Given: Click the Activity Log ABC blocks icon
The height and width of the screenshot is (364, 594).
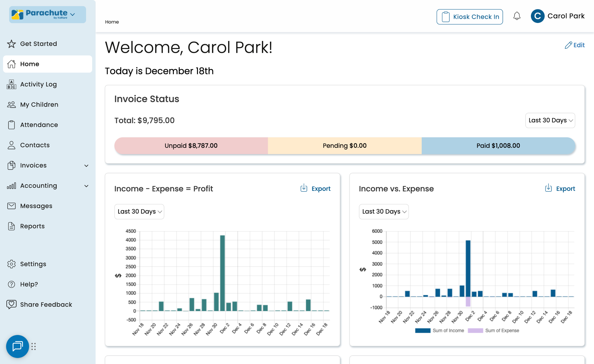Looking at the screenshot, I should (11, 84).
